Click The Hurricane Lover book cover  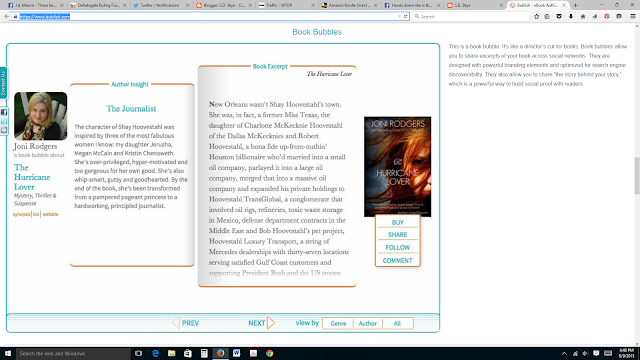(x=398, y=167)
